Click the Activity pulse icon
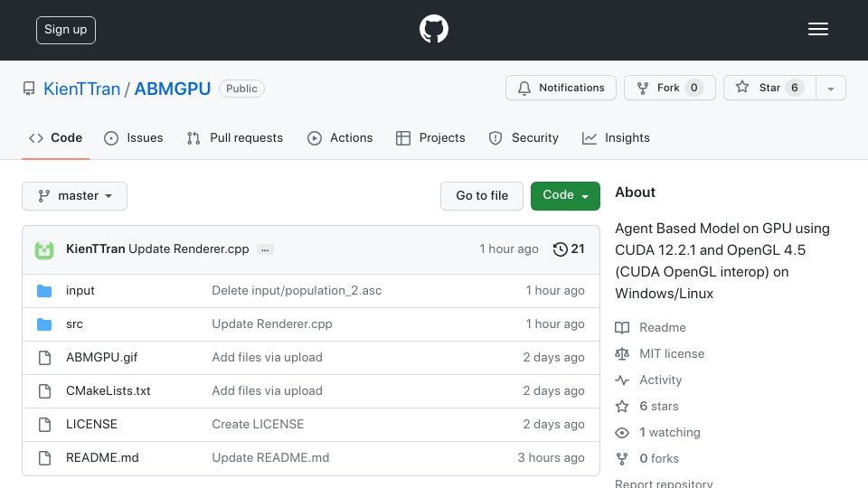This screenshot has width=868, height=488. (x=622, y=380)
